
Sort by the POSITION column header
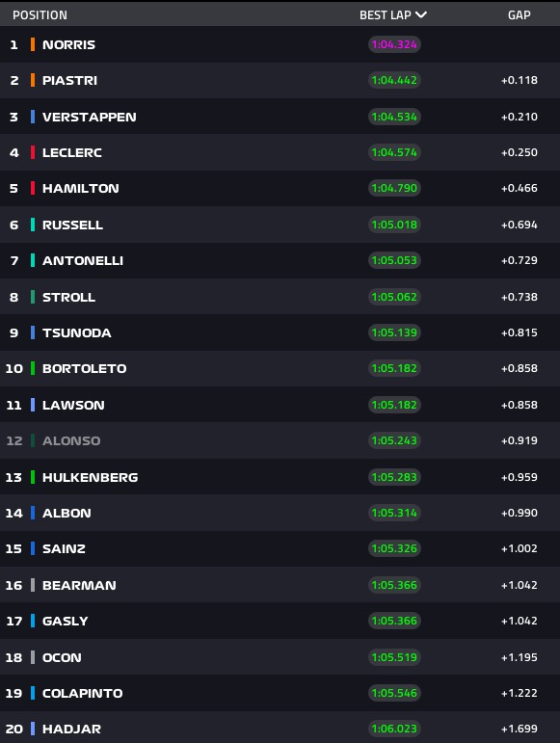[40, 15]
